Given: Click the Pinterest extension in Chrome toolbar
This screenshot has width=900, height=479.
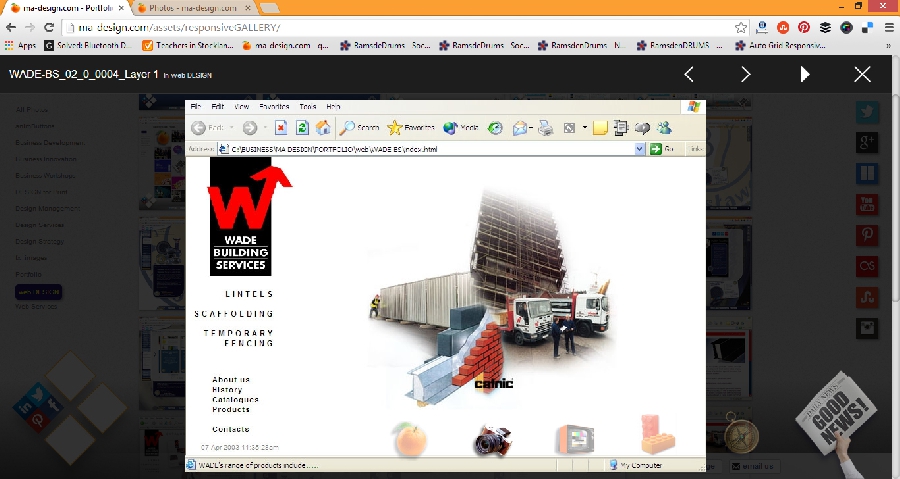Looking at the screenshot, I should [x=804, y=27].
